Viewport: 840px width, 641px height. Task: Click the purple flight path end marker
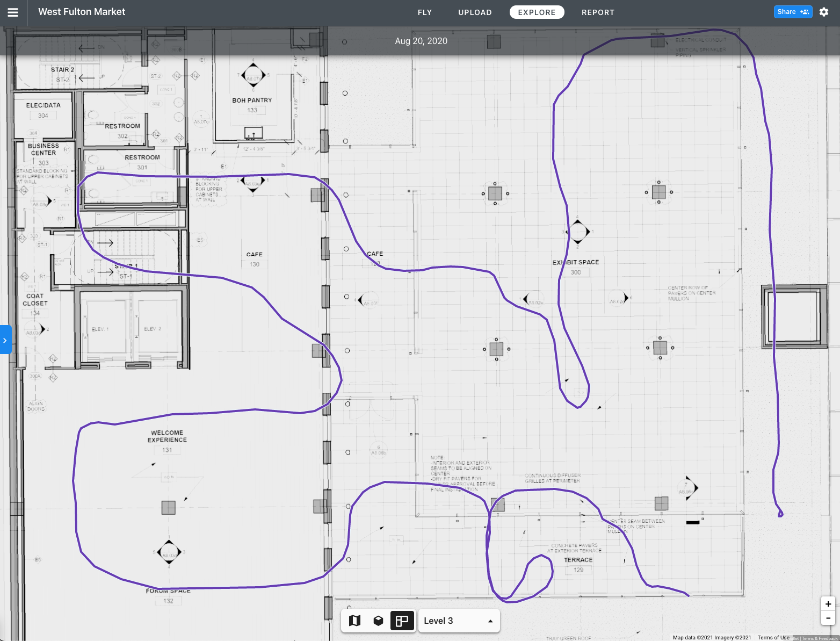[780, 514]
